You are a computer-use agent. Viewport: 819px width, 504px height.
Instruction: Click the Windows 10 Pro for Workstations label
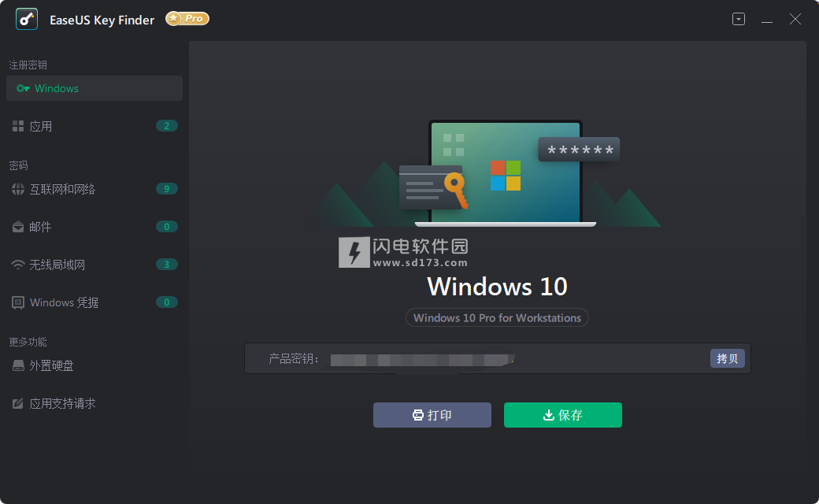[497, 317]
